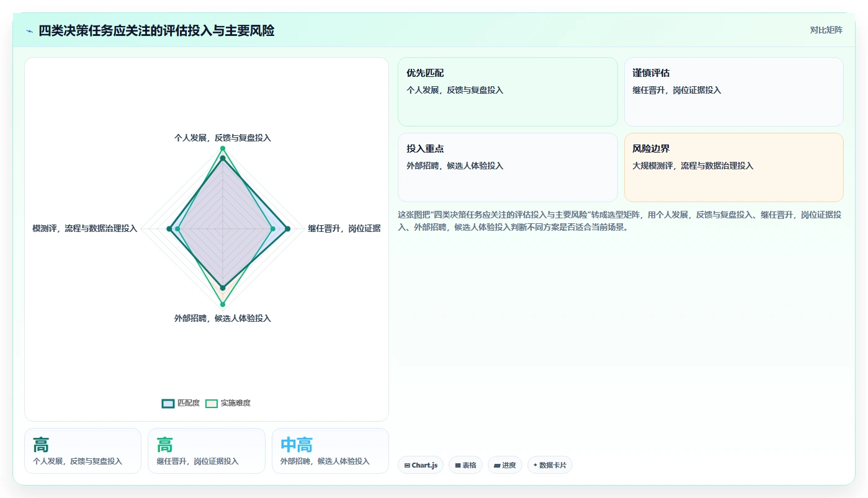Click the dark green 高 stat card for 个人发展

[x=83, y=451]
